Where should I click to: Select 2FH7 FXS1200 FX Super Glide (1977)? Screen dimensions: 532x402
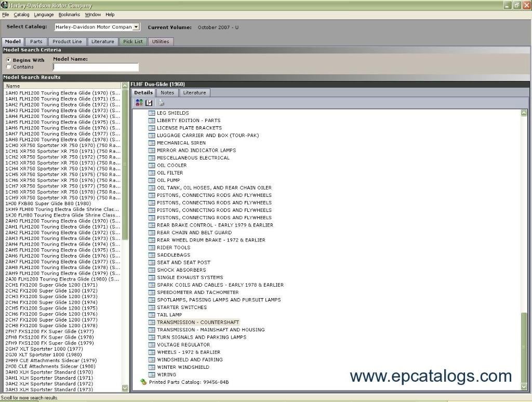click(x=49, y=331)
